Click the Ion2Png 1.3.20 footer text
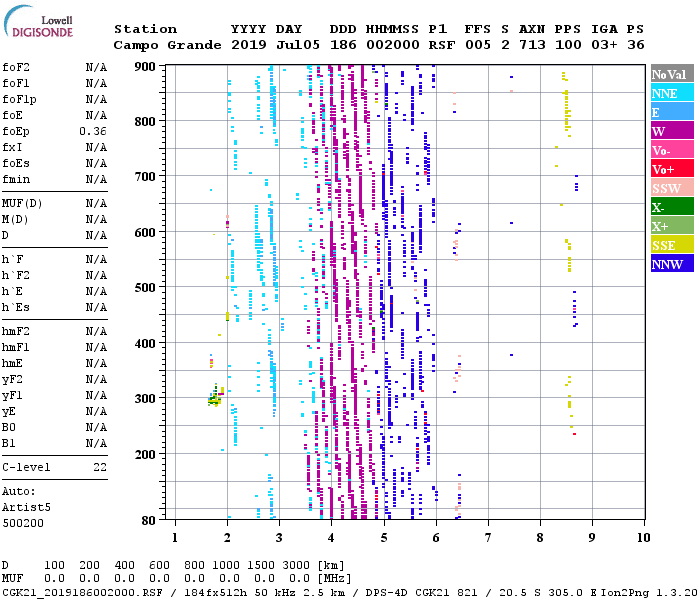 point(649,593)
